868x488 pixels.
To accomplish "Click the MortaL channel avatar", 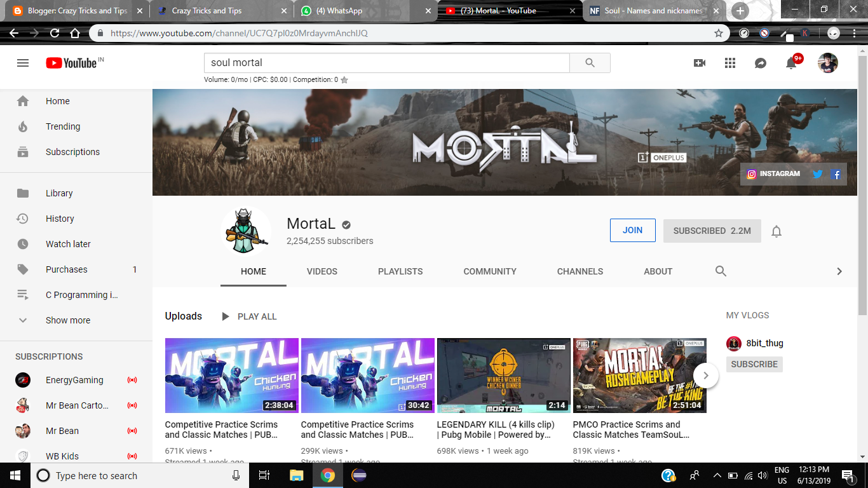I will click(x=246, y=231).
